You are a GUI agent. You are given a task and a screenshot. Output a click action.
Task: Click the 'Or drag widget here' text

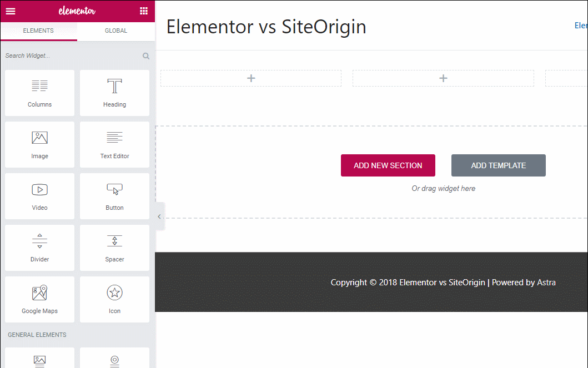(x=443, y=189)
